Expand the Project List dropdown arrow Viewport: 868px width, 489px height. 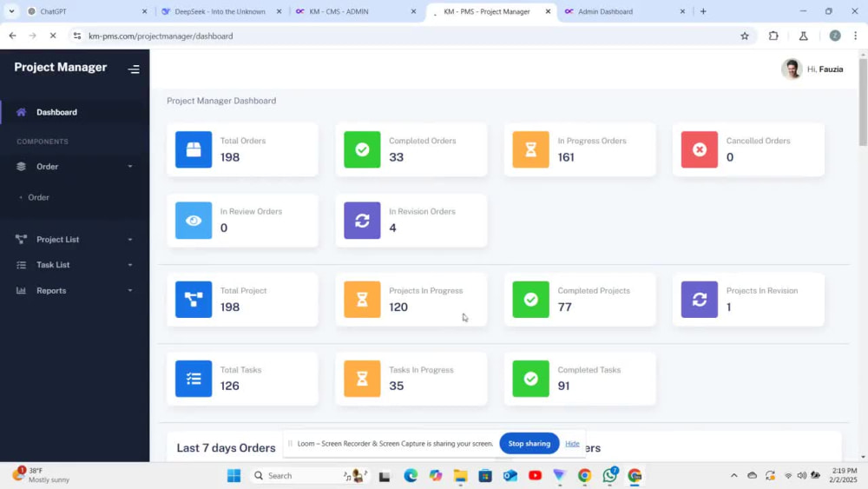click(x=130, y=240)
